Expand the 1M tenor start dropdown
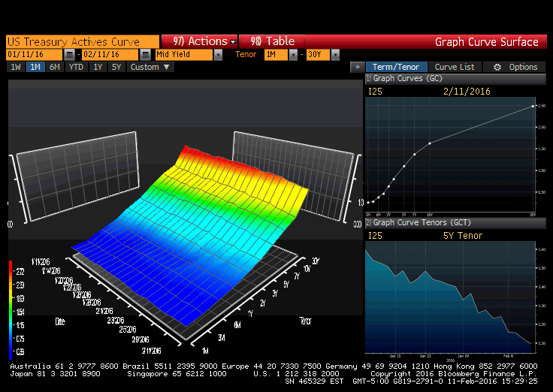553x392 pixels. click(293, 55)
